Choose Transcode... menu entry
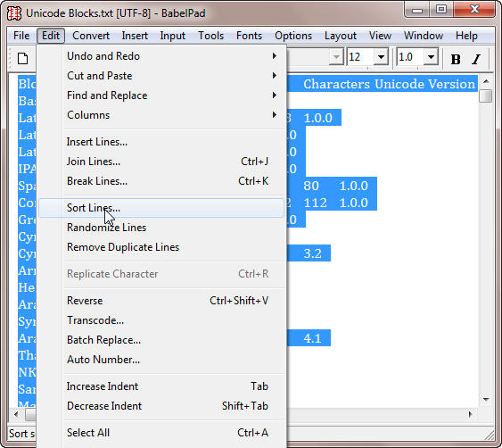502x448 pixels. (161, 320)
